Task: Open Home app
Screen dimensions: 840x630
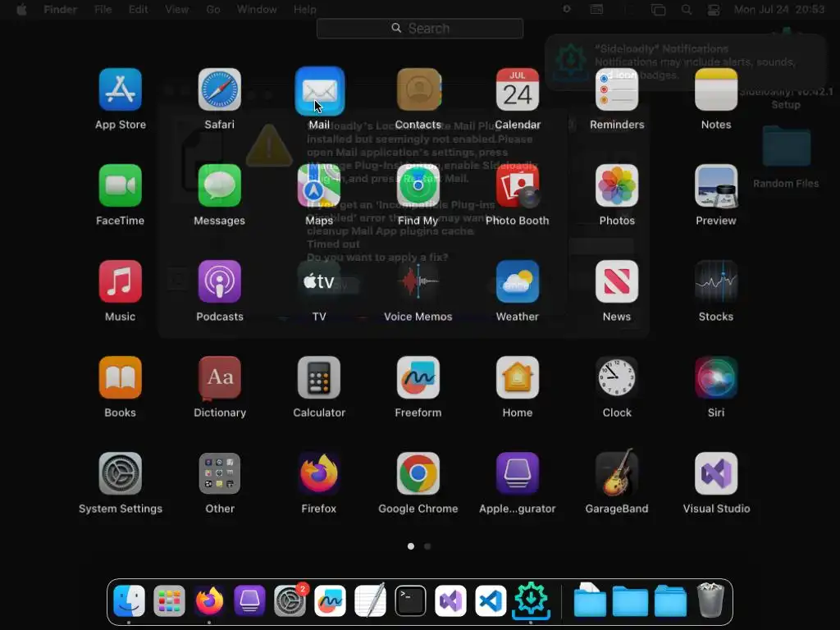Action: point(518,377)
